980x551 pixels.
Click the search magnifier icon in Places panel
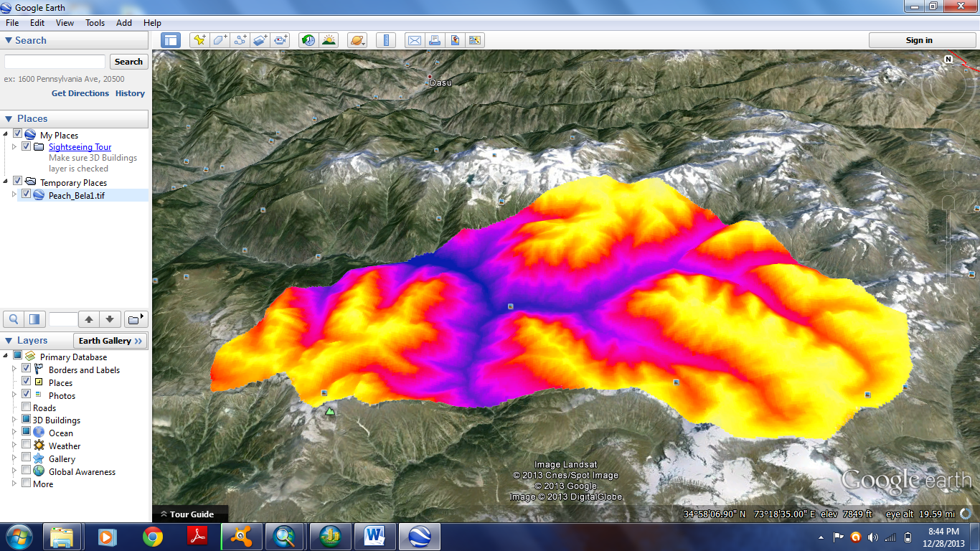tap(14, 319)
